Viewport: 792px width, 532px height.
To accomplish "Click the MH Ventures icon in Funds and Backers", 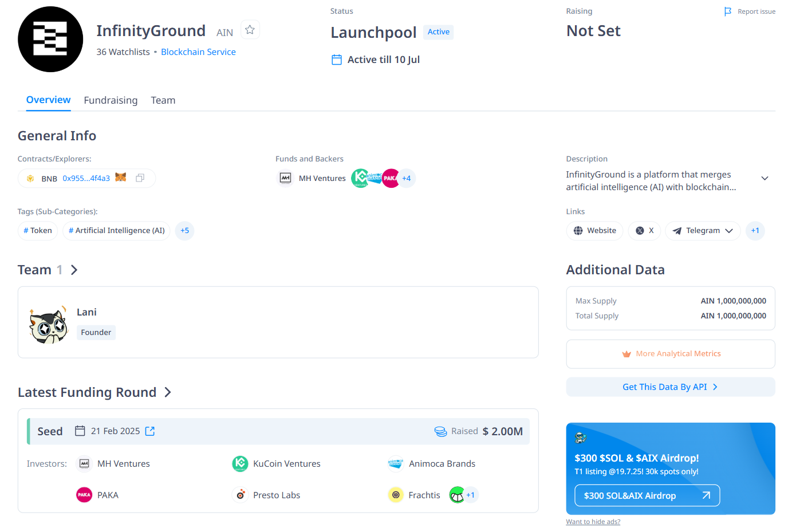I will pos(285,178).
